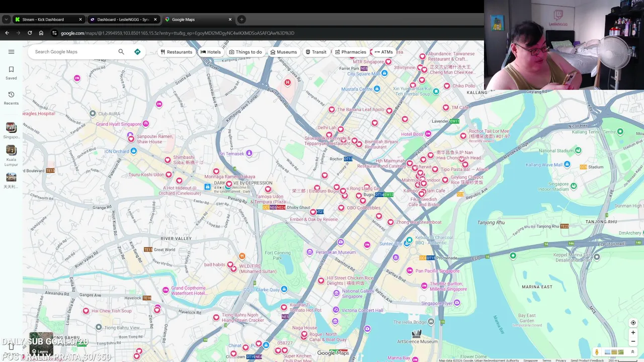The height and width of the screenshot is (362, 644).
Task: Center map on your location
Action: tap(633, 323)
